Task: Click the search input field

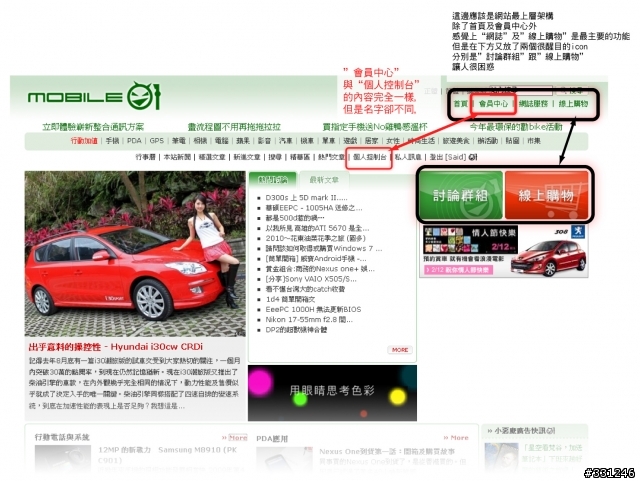Action: (x=521, y=90)
